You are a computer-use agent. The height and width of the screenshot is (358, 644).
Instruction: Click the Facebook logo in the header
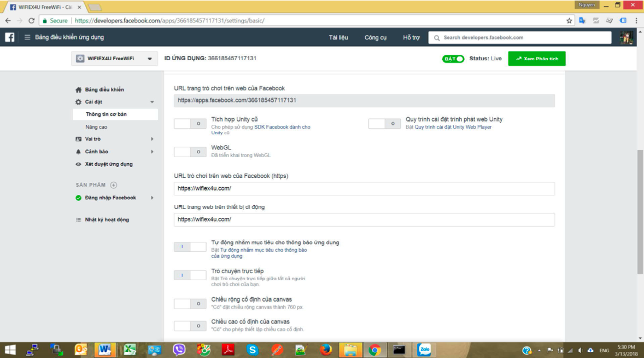tap(10, 37)
